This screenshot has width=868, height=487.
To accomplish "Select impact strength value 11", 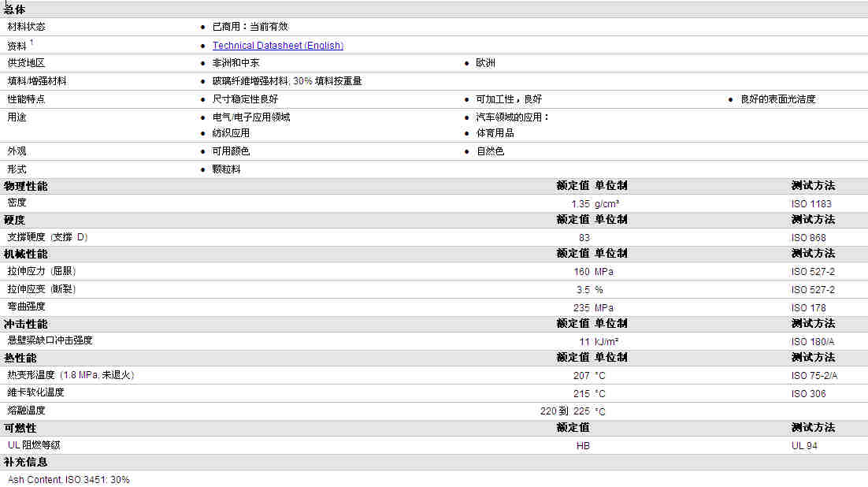I will (x=584, y=342).
